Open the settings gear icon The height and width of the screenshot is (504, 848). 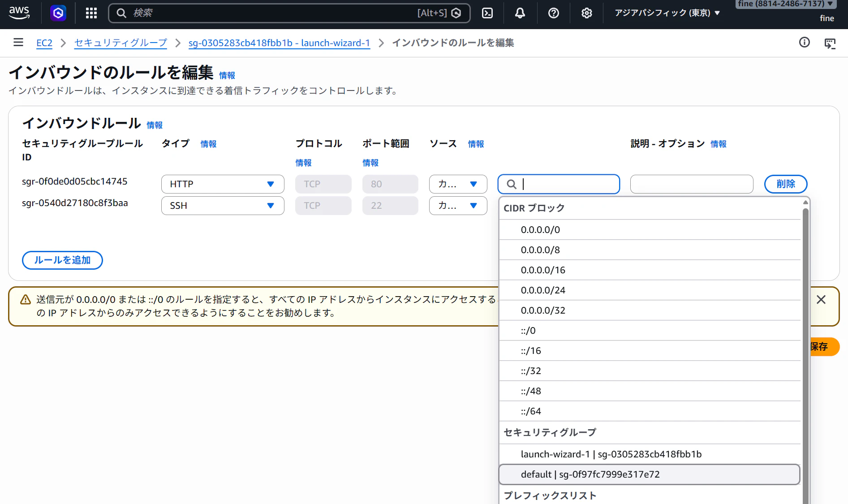click(x=587, y=13)
